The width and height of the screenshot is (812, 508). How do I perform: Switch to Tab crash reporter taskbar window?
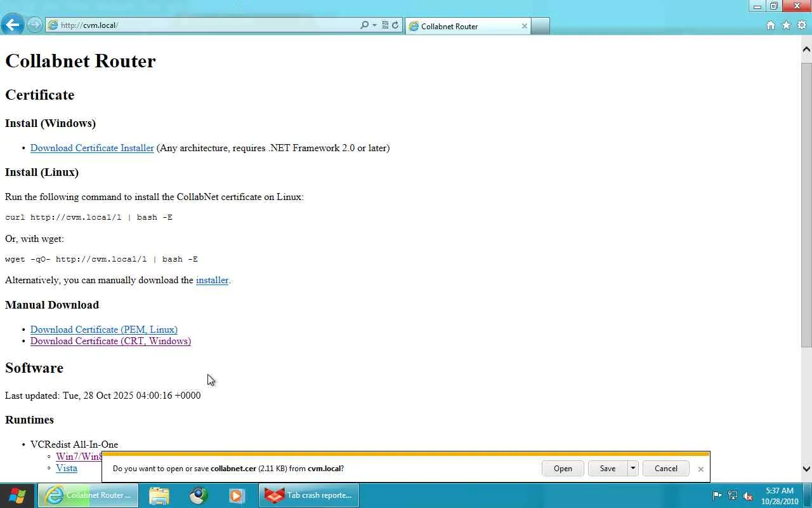[309, 495]
